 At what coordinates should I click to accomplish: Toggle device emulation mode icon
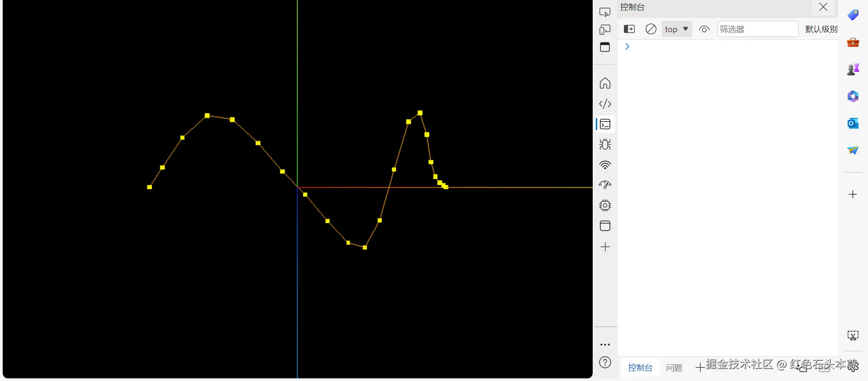coord(605,30)
